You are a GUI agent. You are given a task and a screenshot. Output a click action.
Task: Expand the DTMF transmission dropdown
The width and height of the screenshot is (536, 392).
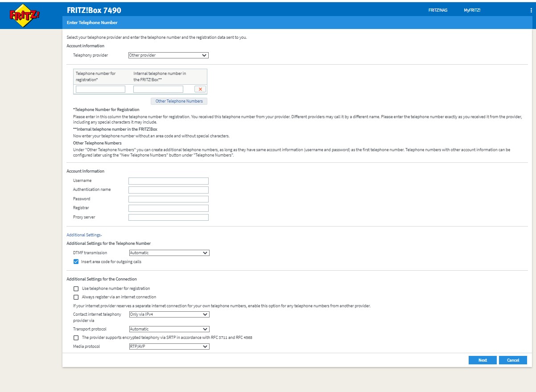(169, 253)
